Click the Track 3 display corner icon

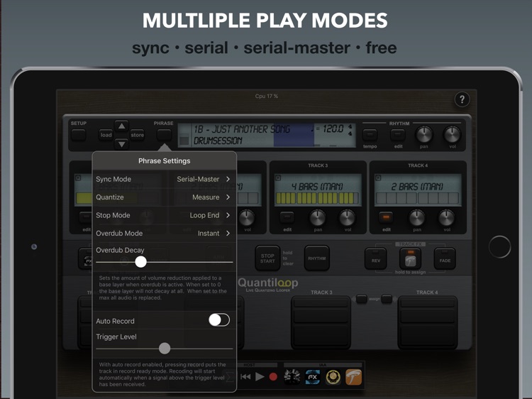pos(278,177)
